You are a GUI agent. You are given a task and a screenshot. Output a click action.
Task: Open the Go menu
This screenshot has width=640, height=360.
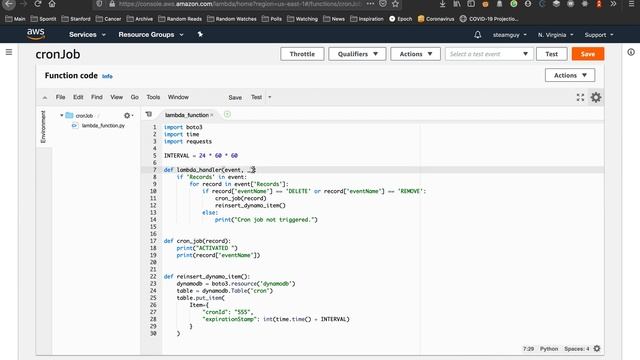pos(135,97)
